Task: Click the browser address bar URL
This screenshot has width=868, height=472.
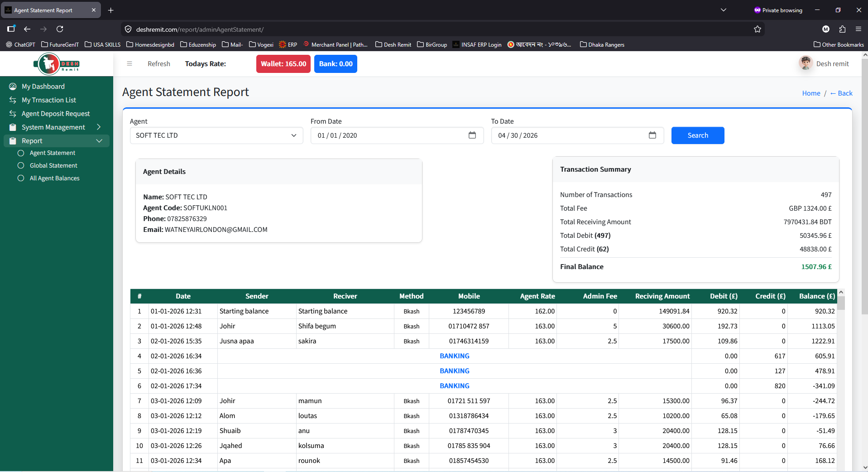Action: [x=200, y=29]
